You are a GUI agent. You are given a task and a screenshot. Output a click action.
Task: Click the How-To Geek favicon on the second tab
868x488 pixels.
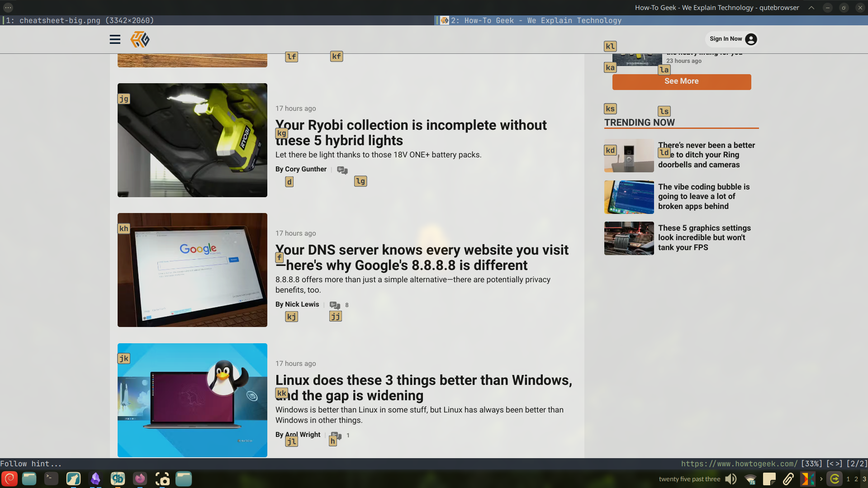coord(445,20)
